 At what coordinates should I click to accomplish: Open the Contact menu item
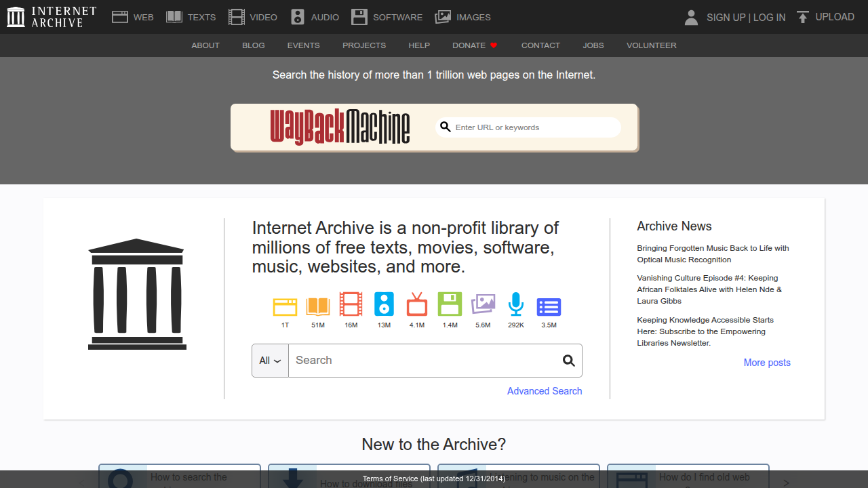(540, 45)
